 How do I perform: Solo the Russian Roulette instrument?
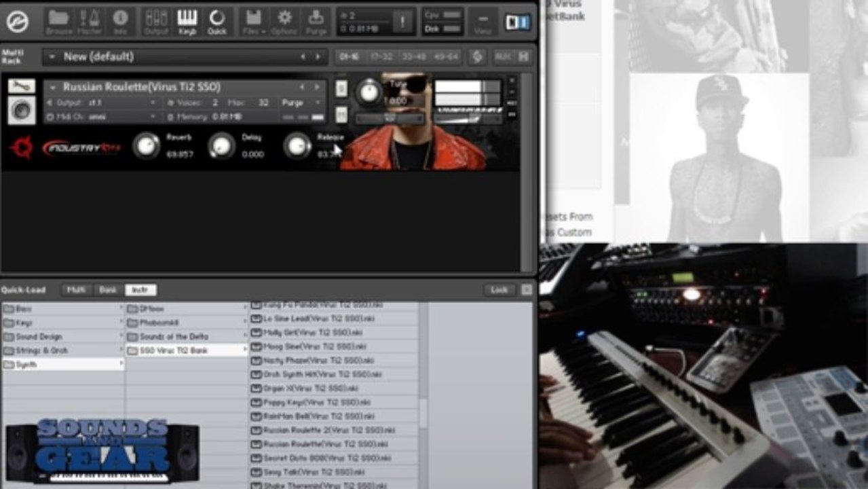(341, 88)
